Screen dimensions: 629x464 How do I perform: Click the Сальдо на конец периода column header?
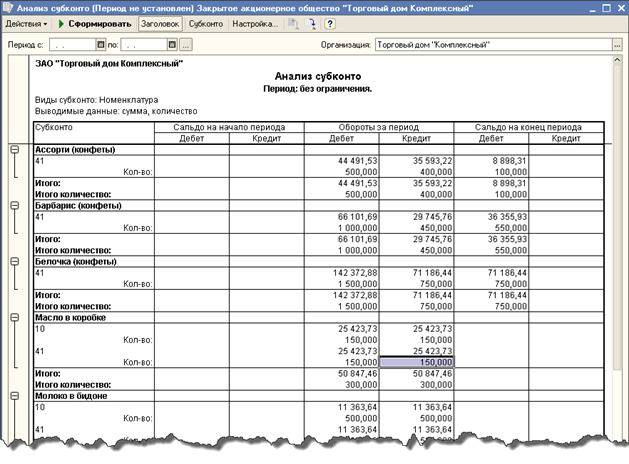528,127
